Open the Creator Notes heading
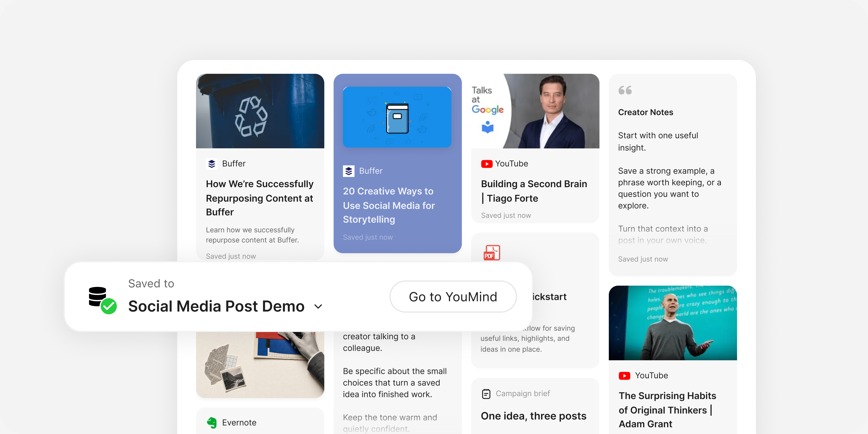 645,112
